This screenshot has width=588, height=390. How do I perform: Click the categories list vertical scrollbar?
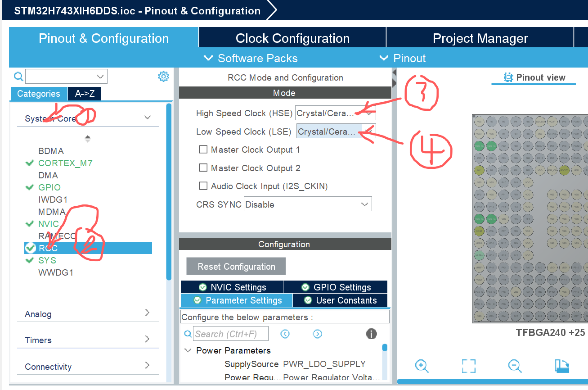point(169,191)
